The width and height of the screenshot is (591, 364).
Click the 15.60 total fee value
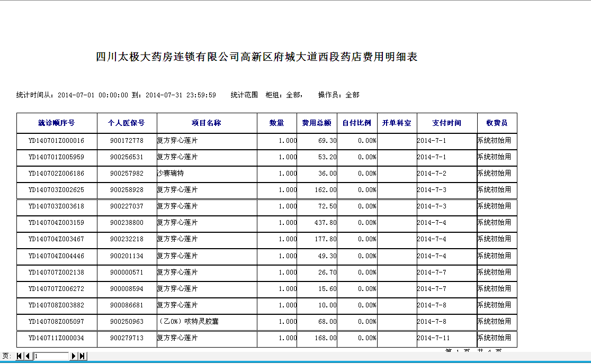pyautogui.click(x=327, y=289)
